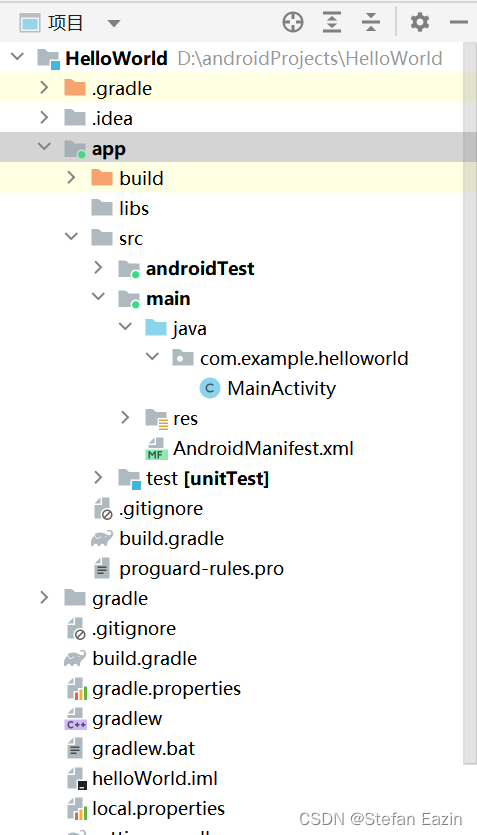
Task: Click the Collapse All toolbar icon
Action: click(x=371, y=23)
